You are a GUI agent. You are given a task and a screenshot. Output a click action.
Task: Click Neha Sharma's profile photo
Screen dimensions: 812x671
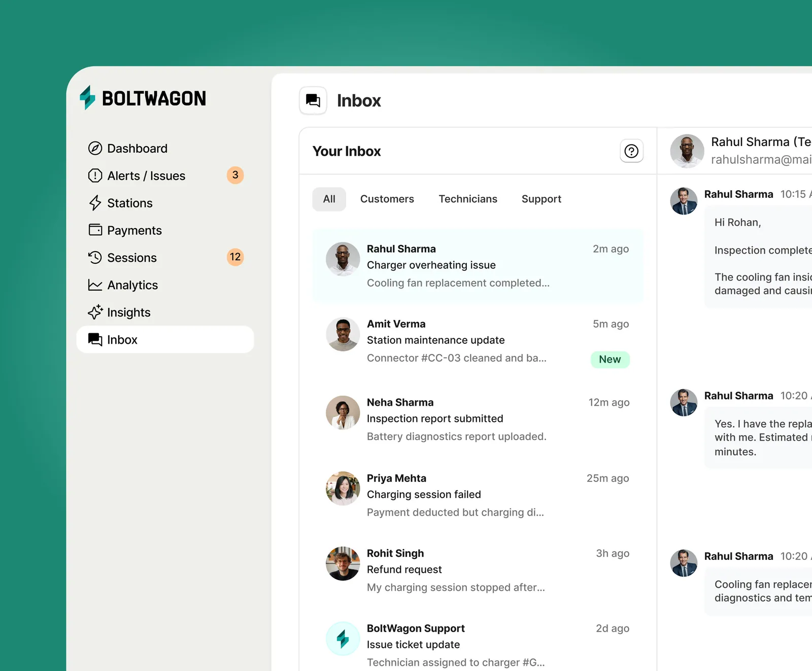tap(343, 412)
